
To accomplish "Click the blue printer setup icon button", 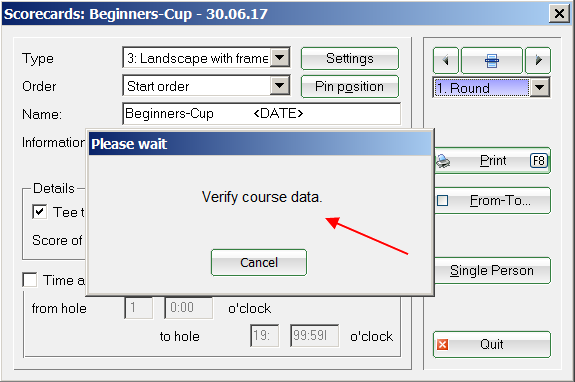I will click(492, 60).
